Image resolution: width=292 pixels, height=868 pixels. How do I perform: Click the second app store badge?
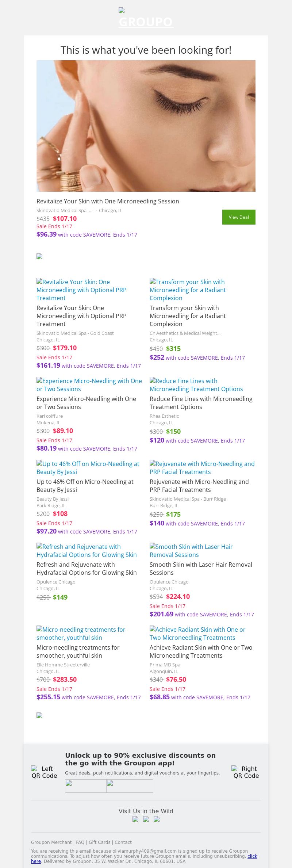pos(130,786)
